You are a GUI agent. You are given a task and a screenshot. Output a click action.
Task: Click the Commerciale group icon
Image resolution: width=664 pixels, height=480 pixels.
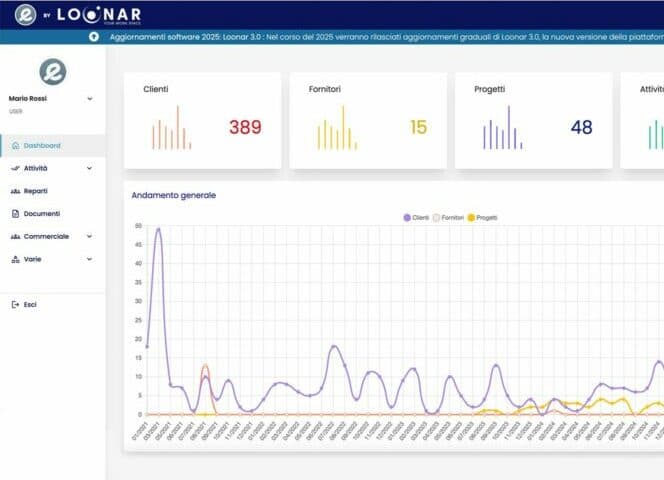(15, 236)
